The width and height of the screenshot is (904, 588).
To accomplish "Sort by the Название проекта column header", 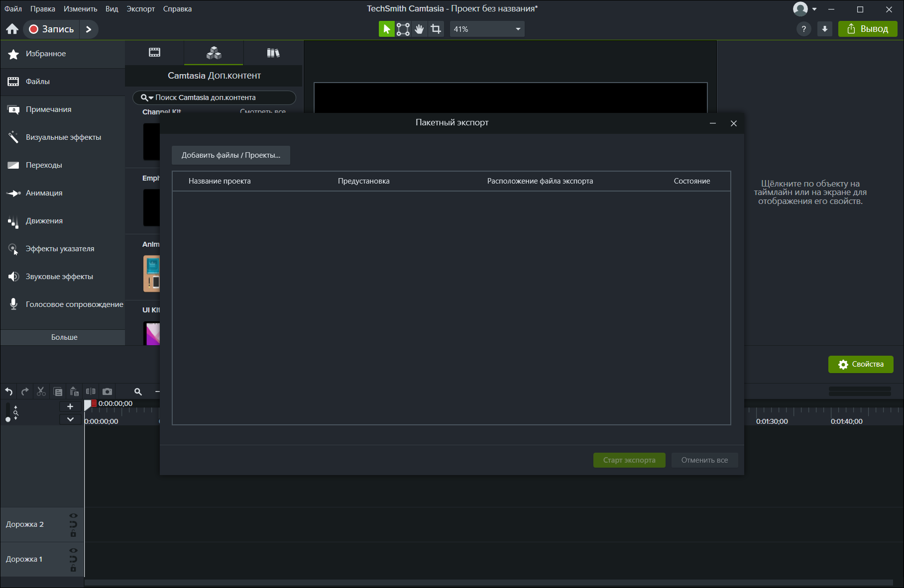I will tap(220, 181).
